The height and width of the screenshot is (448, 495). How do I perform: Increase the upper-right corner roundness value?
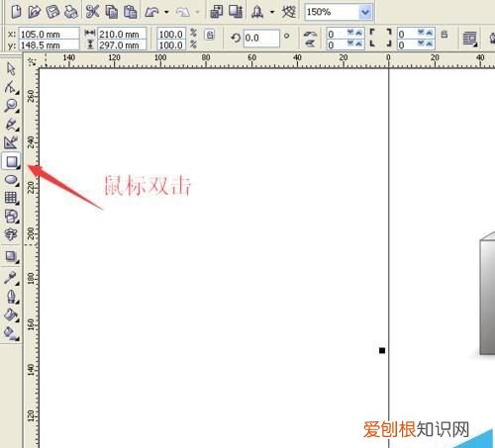point(430,33)
